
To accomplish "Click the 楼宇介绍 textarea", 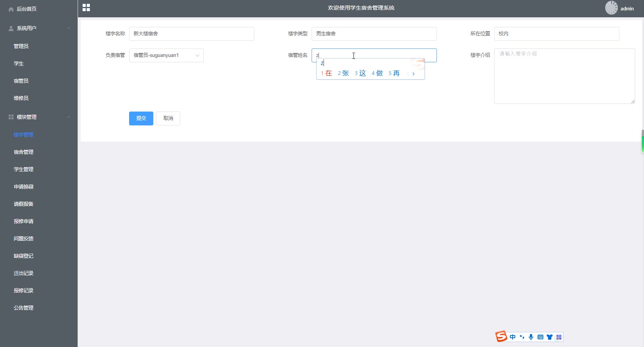I will pos(564,76).
